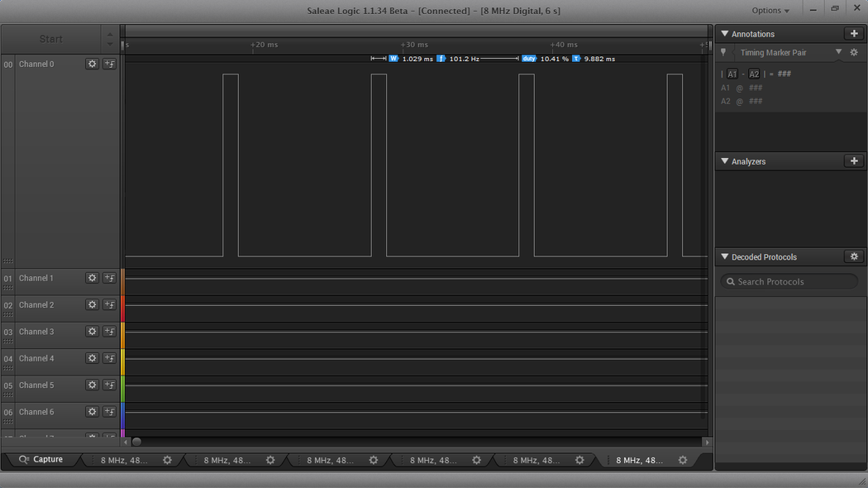Set trigger for Channel 4

pos(110,358)
